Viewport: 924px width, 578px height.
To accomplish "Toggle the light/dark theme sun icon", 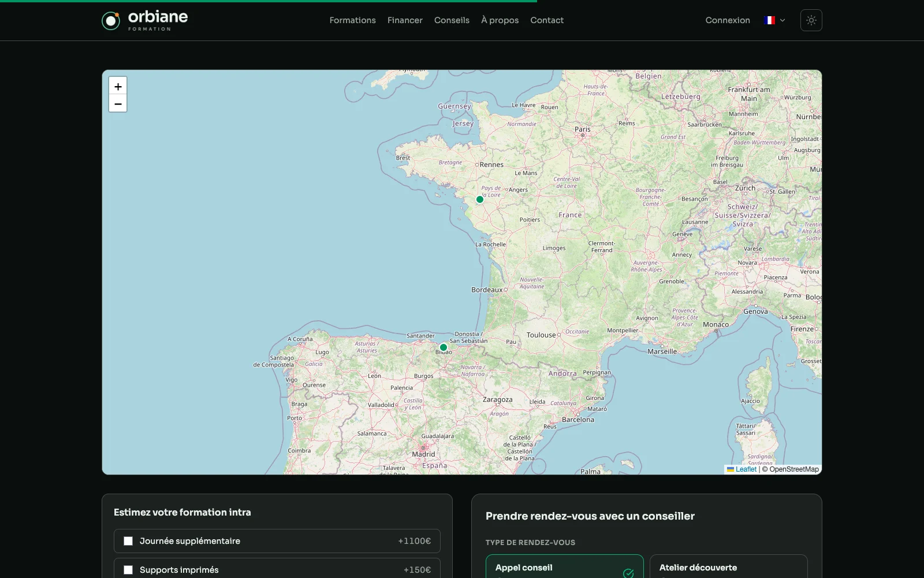I will point(811,20).
